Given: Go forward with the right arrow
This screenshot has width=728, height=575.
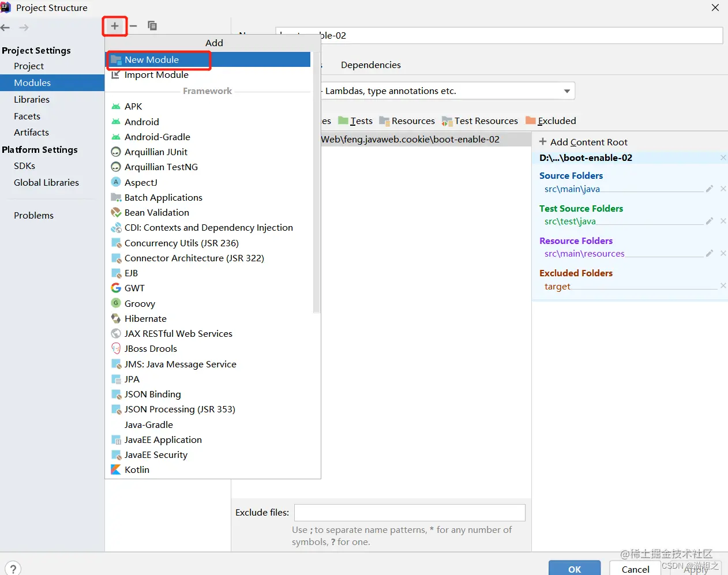Looking at the screenshot, I should pyautogui.click(x=24, y=28).
